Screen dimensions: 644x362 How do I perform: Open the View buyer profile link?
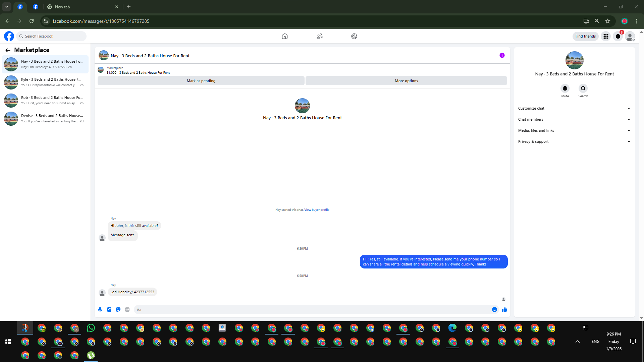tap(317, 210)
